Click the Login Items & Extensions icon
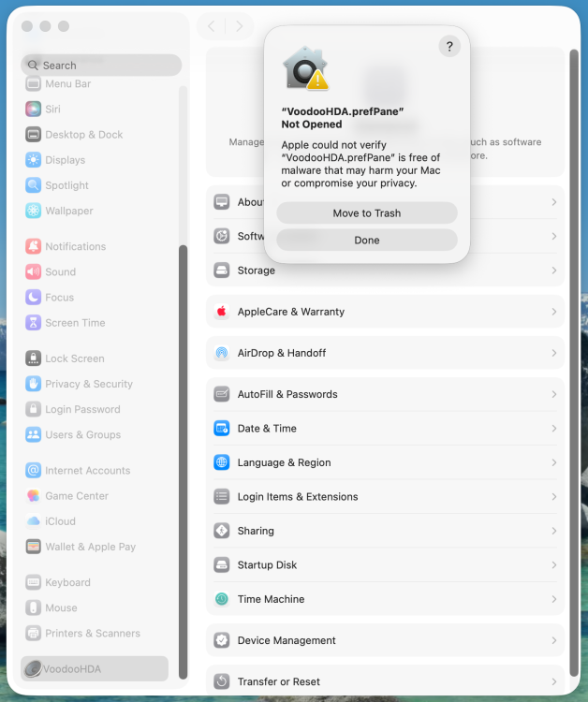Image resolution: width=588 pixels, height=702 pixels. coord(221,497)
